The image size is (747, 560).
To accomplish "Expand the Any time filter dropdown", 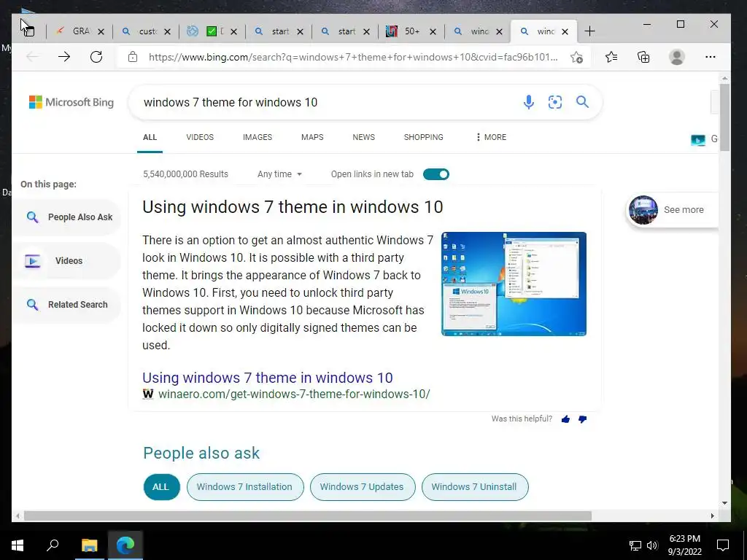I will (x=279, y=174).
